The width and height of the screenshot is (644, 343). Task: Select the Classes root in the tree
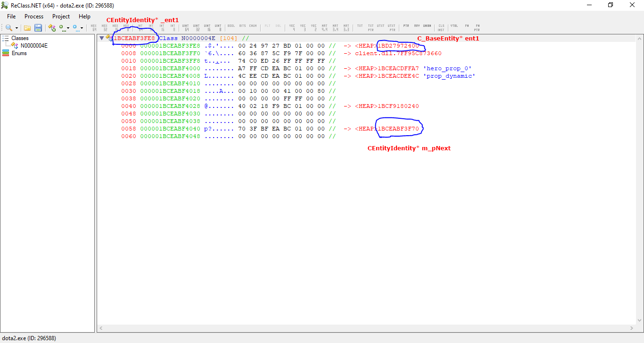20,38
